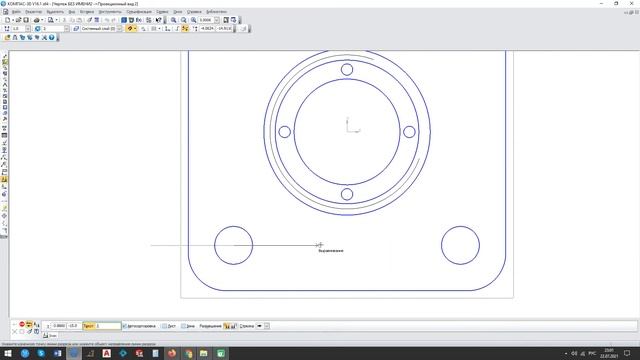Expand the Preview button dropdown arrow
This screenshot has width=640, height=360.
(x=56, y=20)
